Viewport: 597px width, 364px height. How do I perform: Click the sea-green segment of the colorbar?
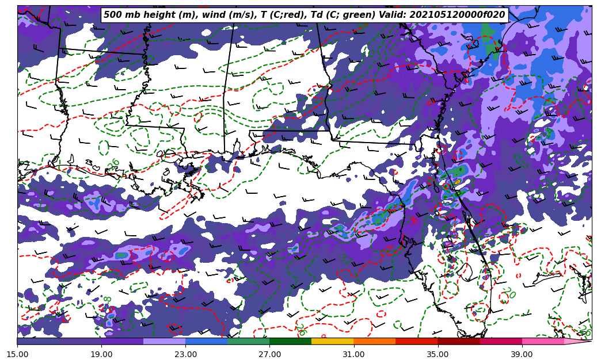249,341
